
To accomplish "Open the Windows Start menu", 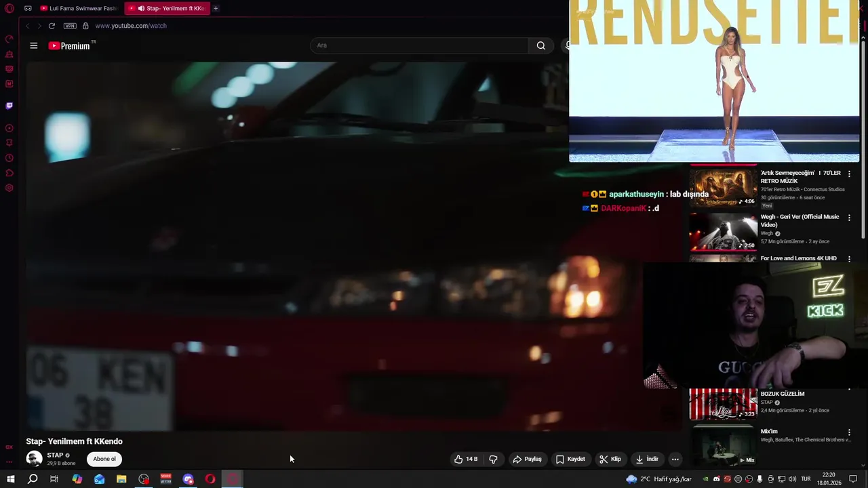I will pos(11,479).
